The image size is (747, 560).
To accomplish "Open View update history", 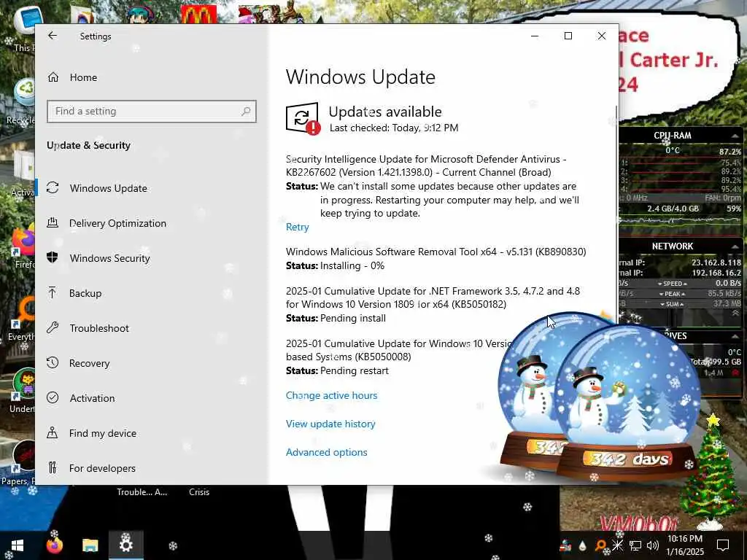I will [330, 424].
